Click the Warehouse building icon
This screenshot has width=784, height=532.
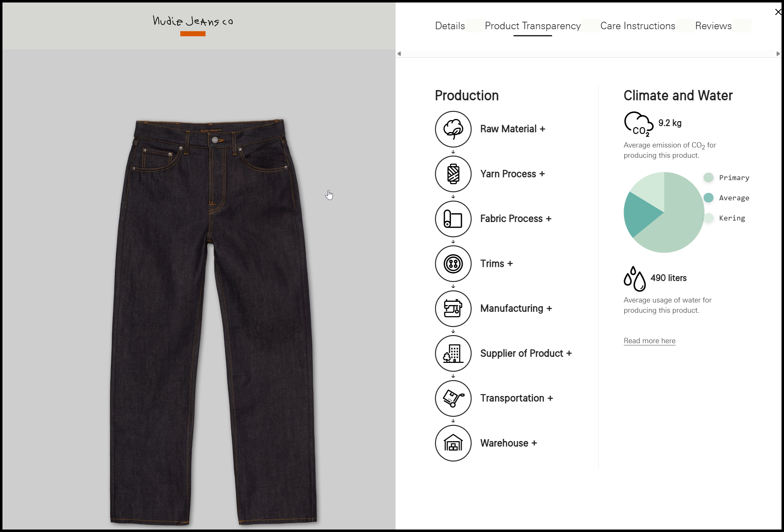[x=453, y=443]
